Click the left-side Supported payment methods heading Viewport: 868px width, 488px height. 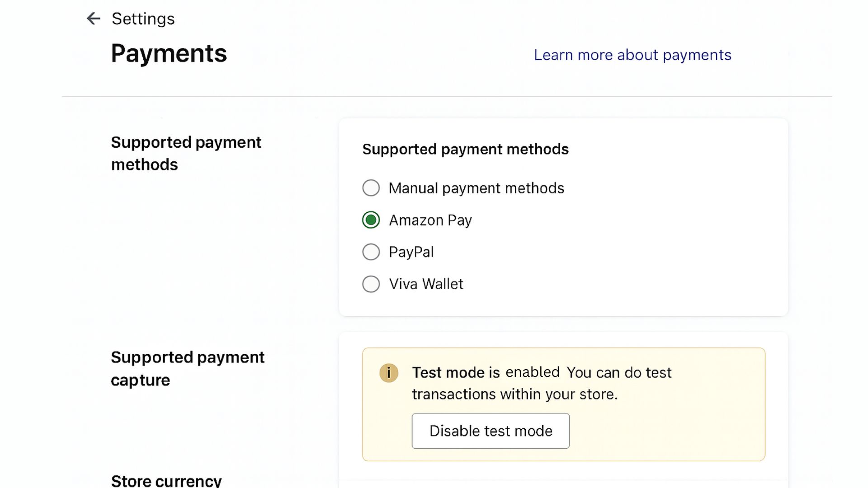click(186, 153)
